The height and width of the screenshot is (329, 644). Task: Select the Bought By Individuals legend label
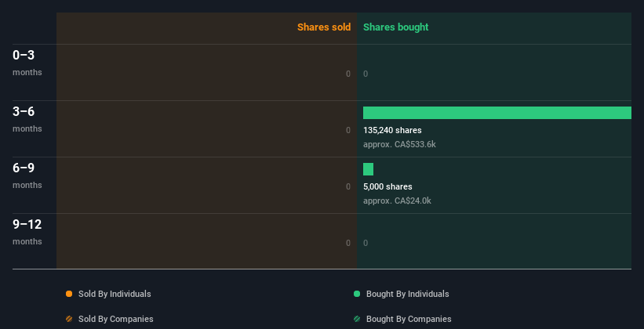(407, 294)
